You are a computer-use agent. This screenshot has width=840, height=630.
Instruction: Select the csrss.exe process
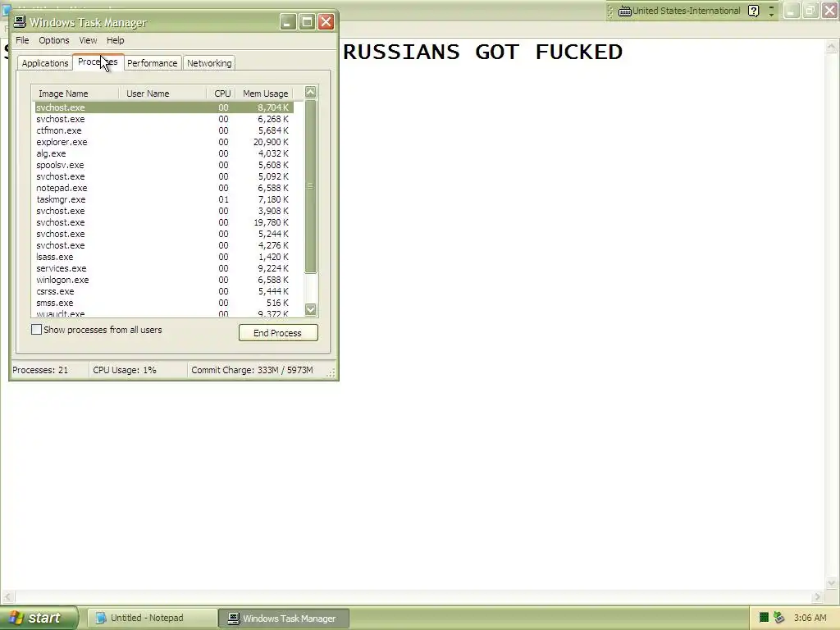tap(164, 291)
